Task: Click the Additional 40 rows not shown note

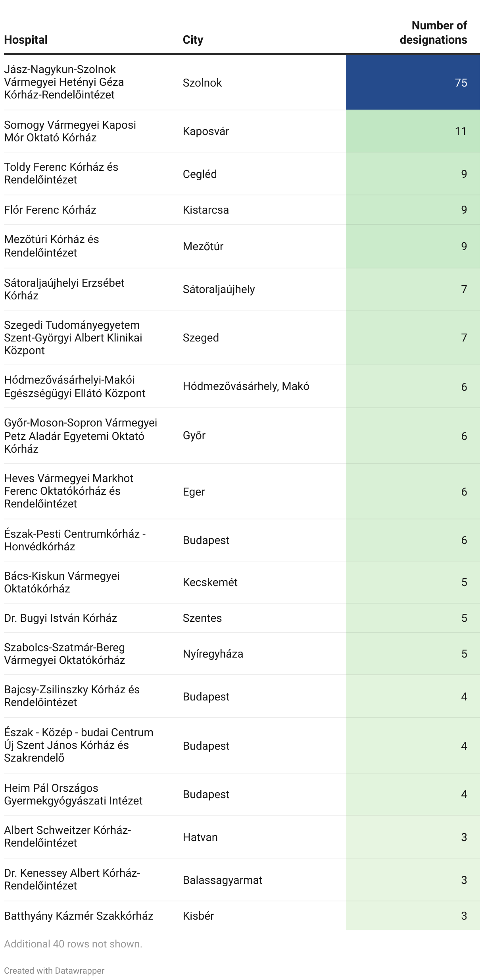Action: click(x=73, y=944)
